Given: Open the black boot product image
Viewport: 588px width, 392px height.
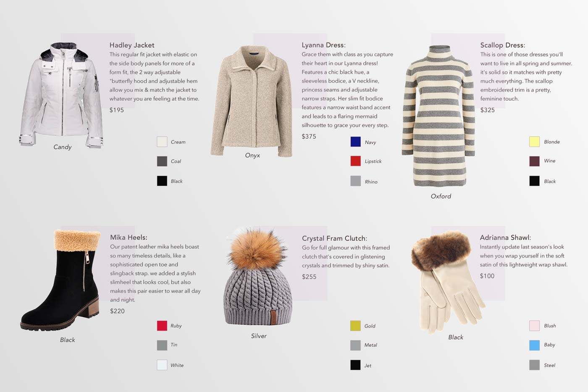Looking at the screenshot, I should click(x=60, y=280).
